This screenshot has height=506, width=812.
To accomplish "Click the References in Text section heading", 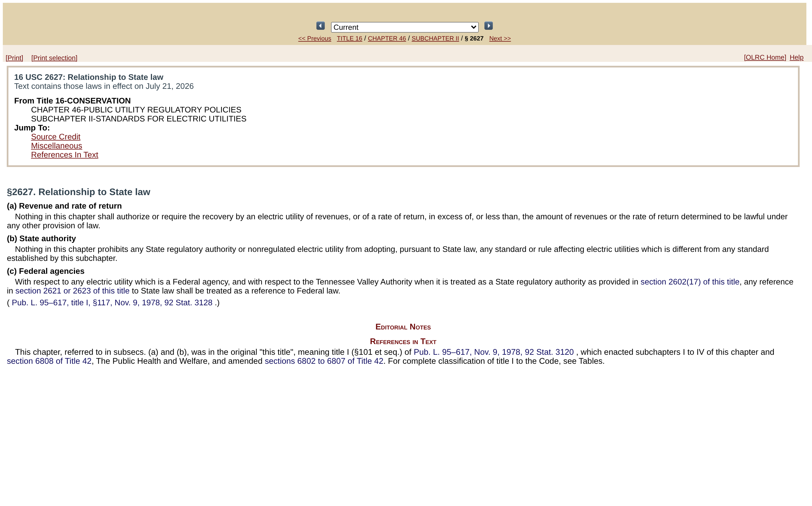I will click(x=403, y=341).
